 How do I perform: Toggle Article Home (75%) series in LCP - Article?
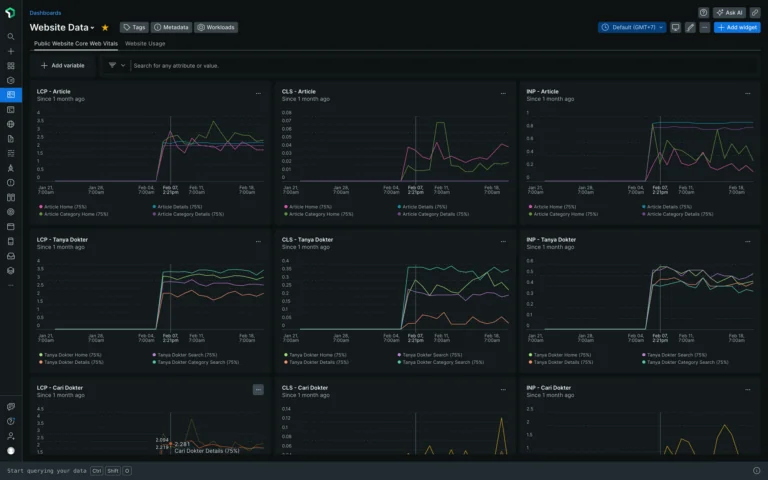[65, 207]
